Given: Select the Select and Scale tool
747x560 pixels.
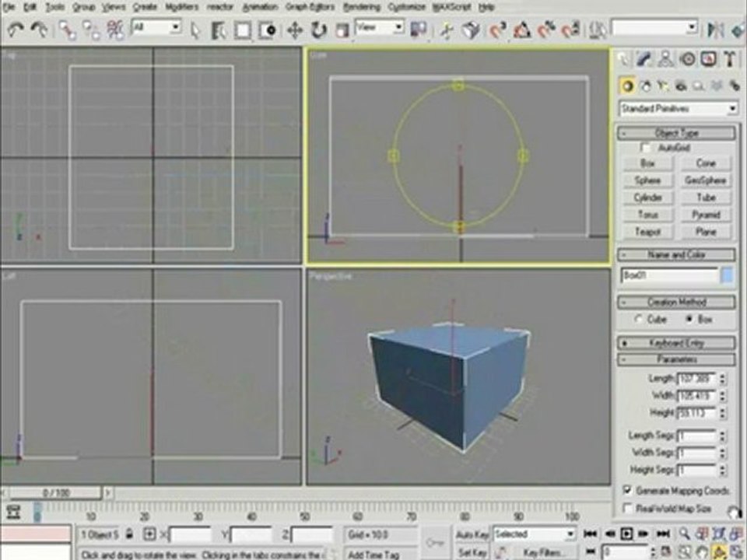Looking at the screenshot, I should click(x=342, y=30).
